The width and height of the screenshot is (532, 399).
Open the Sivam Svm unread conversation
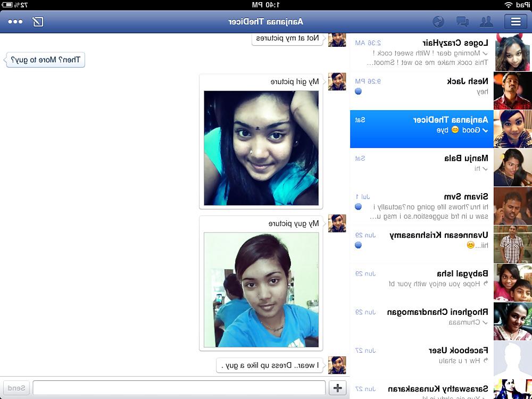pyautogui.click(x=440, y=206)
